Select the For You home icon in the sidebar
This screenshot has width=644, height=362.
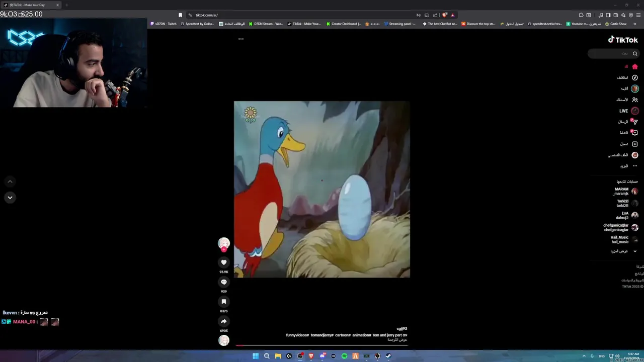(x=635, y=66)
